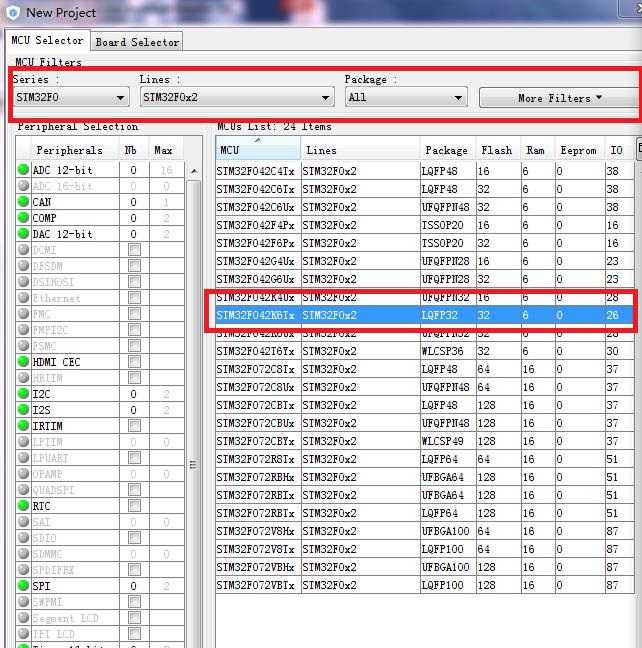Toggle the SDIO checkbox
The image size is (642, 648).
pyautogui.click(x=134, y=538)
